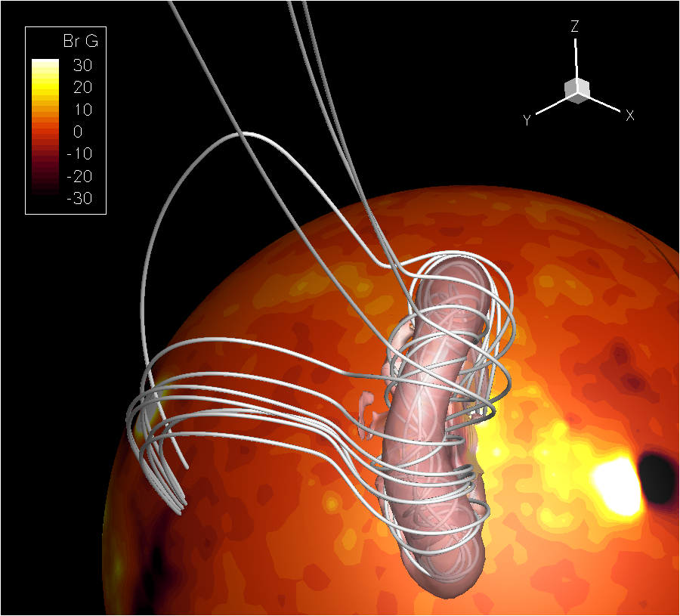Click the Br color bar gradient
The height and width of the screenshot is (616, 680).
pyautogui.click(x=45, y=127)
